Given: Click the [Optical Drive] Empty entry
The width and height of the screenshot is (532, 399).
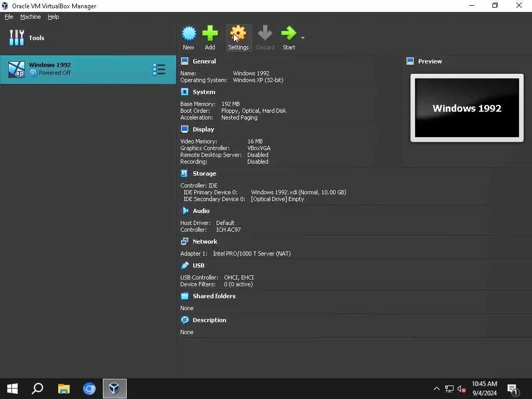Looking at the screenshot, I should tap(277, 199).
